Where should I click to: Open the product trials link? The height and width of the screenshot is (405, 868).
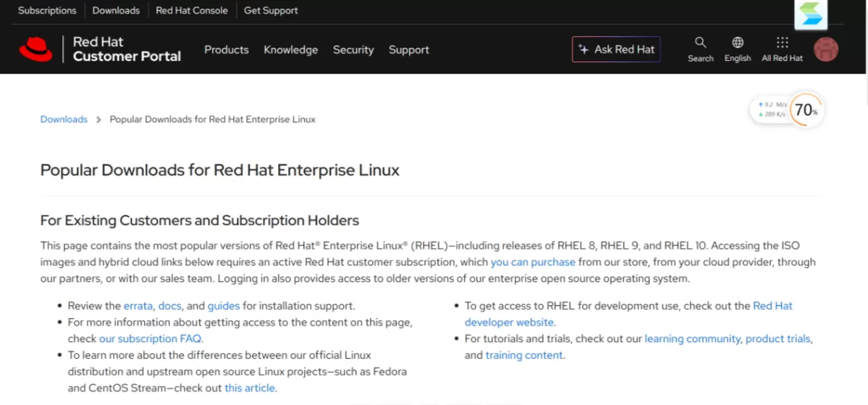coord(778,338)
